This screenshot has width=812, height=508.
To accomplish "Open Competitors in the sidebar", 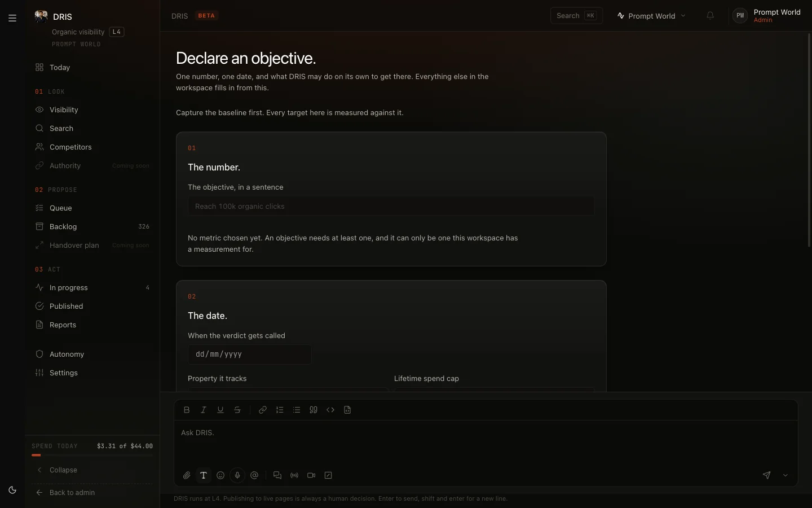I will click(x=92, y=147).
